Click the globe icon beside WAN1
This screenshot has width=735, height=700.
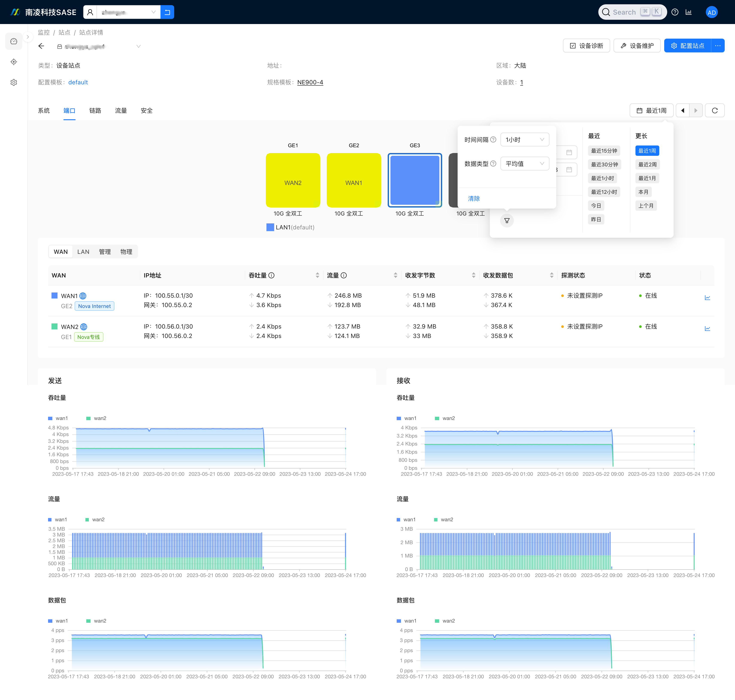pos(83,296)
